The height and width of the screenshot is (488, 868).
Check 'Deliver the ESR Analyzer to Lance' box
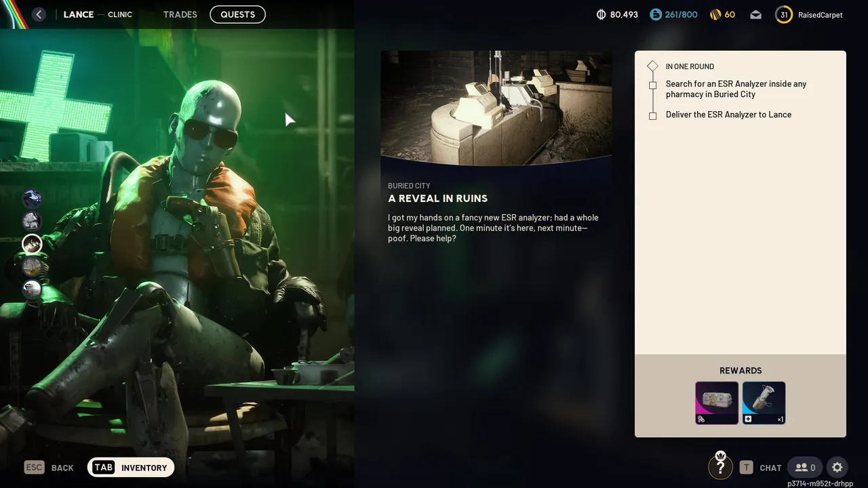[652, 116]
